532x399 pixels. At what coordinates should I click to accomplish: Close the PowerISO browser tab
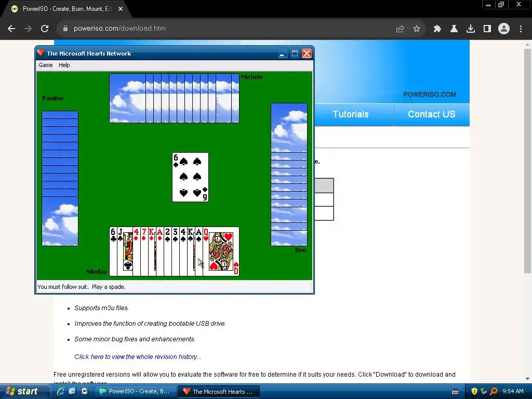(x=121, y=9)
